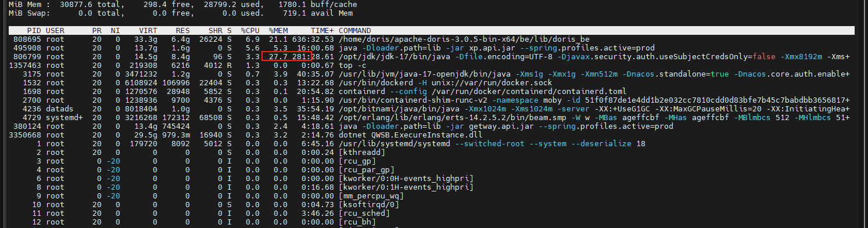Click the [rcu_bh] process name
868x228 pixels.
[x=358, y=222]
